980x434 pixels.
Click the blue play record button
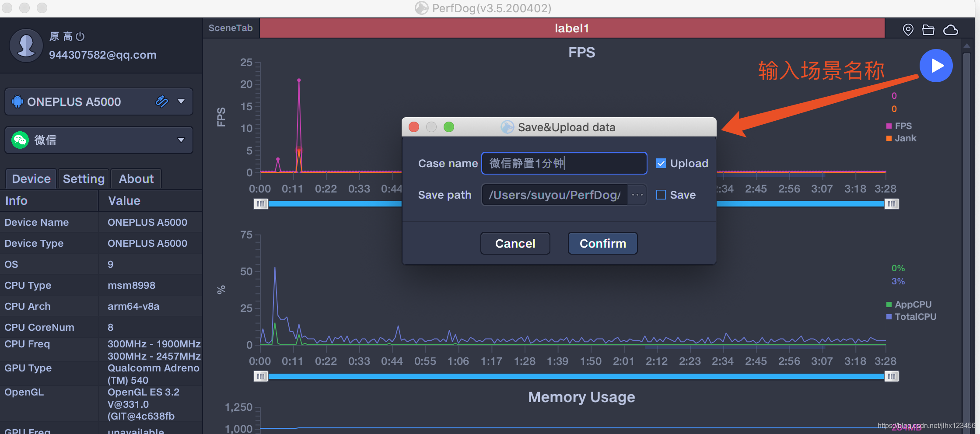click(936, 66)
